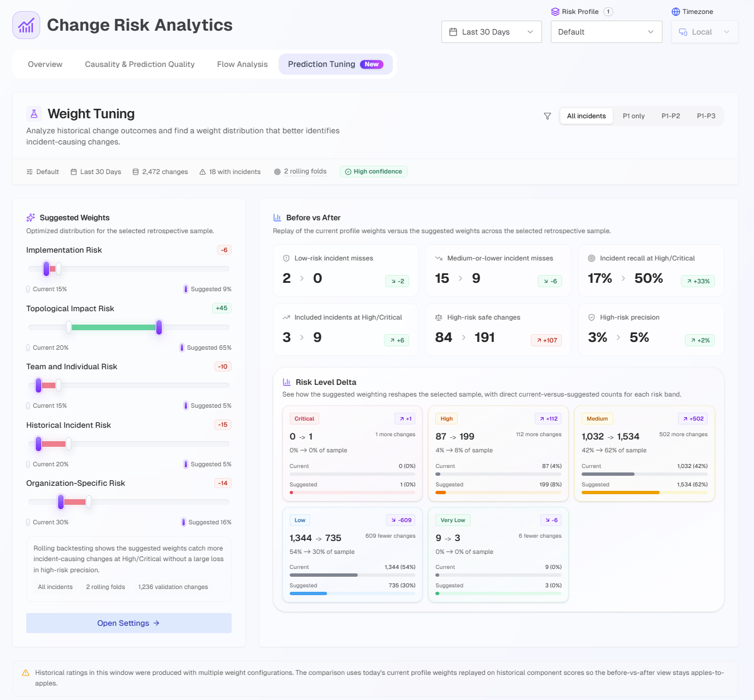Screen dimensions: 754x700
Task: Open the Local timezone dropdown
Action: (704, 32)
